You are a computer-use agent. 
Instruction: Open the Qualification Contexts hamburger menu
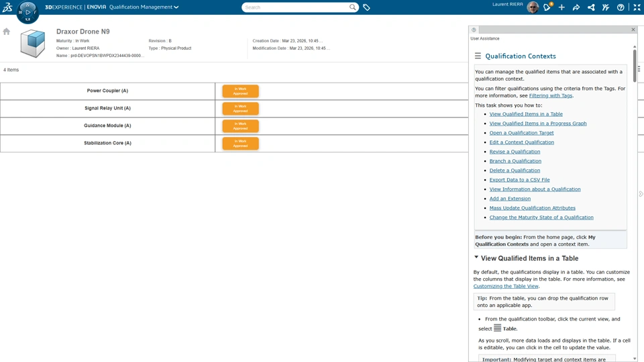[x=478, y=56]
